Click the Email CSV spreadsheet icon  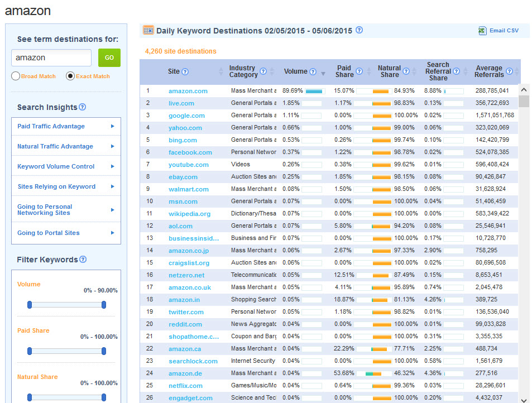pyautogui.click(x=482, y=31)
